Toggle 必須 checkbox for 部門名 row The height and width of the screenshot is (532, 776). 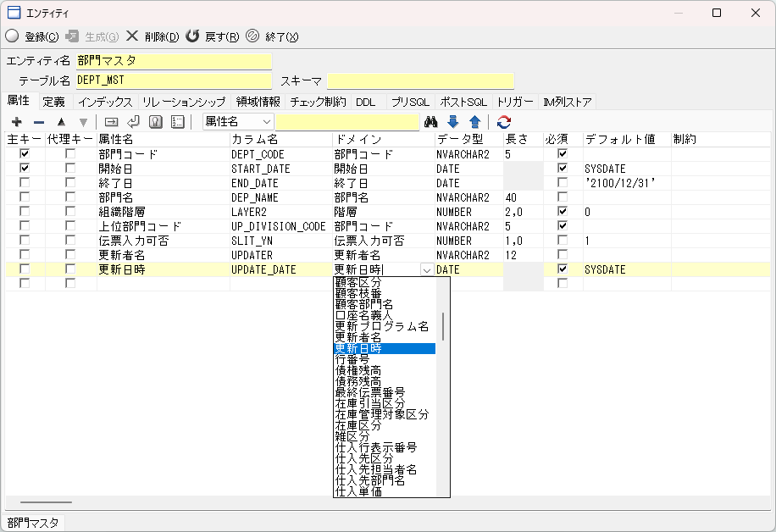click(x=563, y=197)
